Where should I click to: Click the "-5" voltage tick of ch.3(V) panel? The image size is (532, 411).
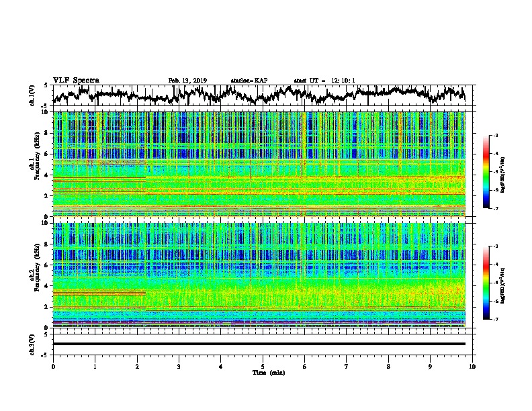[x=45, y=355]
